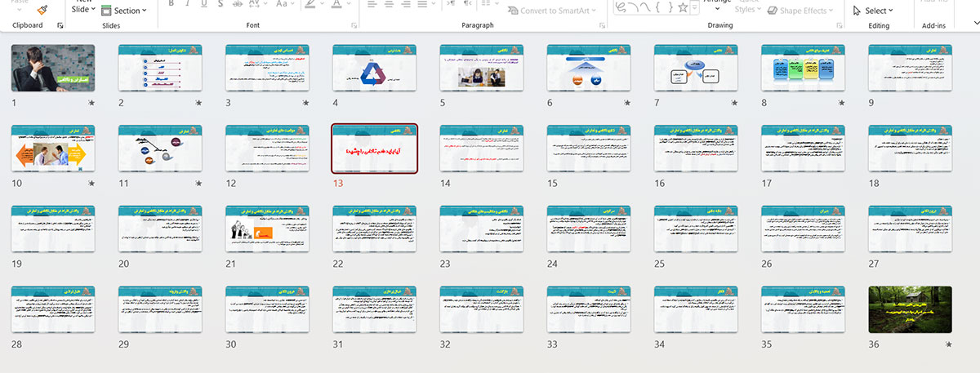980x373 pixels.
Task: Open the Select dropdown in Editing
Action: 872,11
